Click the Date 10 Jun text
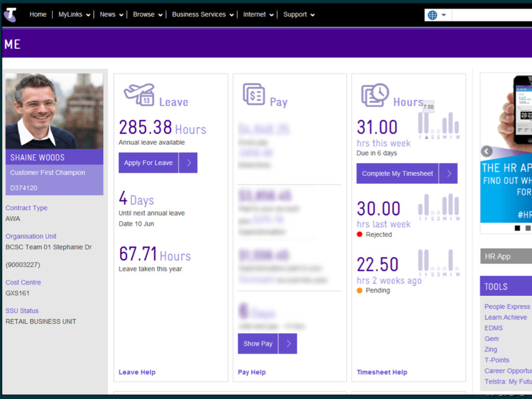 click(137, 224)
